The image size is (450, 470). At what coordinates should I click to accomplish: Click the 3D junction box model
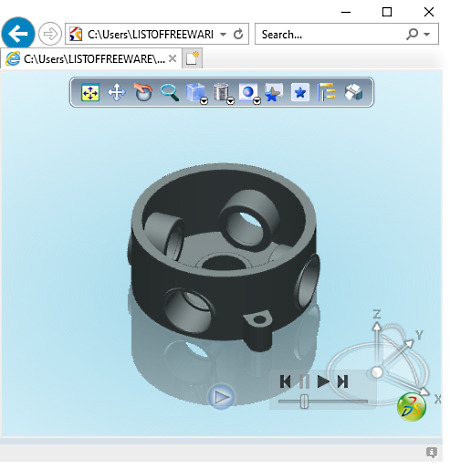223,257
